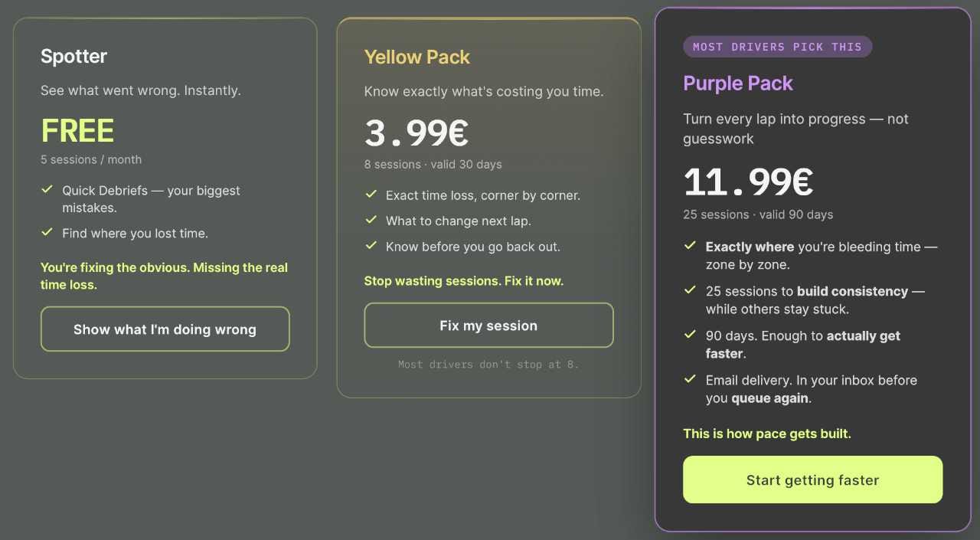Image resolution: width=980 pixels, height=540 pixels.
Task: Click checkmark beside "Exact time loss, corner by corner"
Action: click(371, 194)
